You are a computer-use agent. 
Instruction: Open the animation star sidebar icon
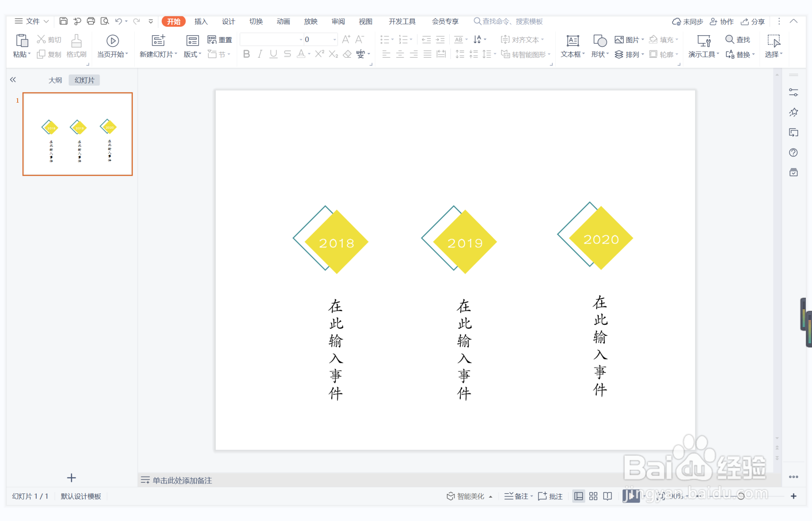794,112
